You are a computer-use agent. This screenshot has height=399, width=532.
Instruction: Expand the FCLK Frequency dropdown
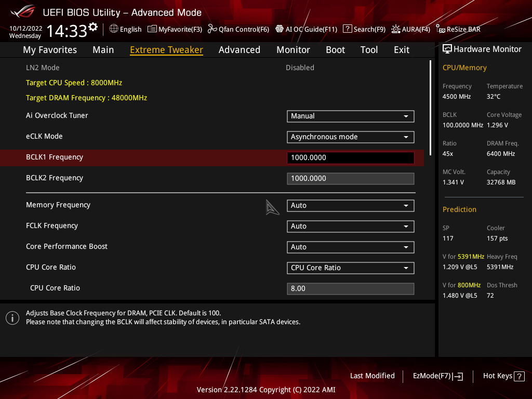pos(350,227)
